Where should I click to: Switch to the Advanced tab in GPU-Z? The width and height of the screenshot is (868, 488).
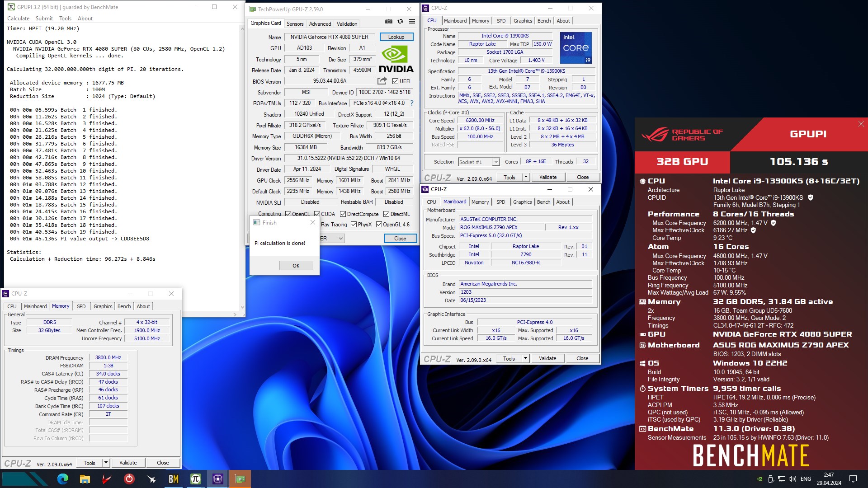pos(320,23)
